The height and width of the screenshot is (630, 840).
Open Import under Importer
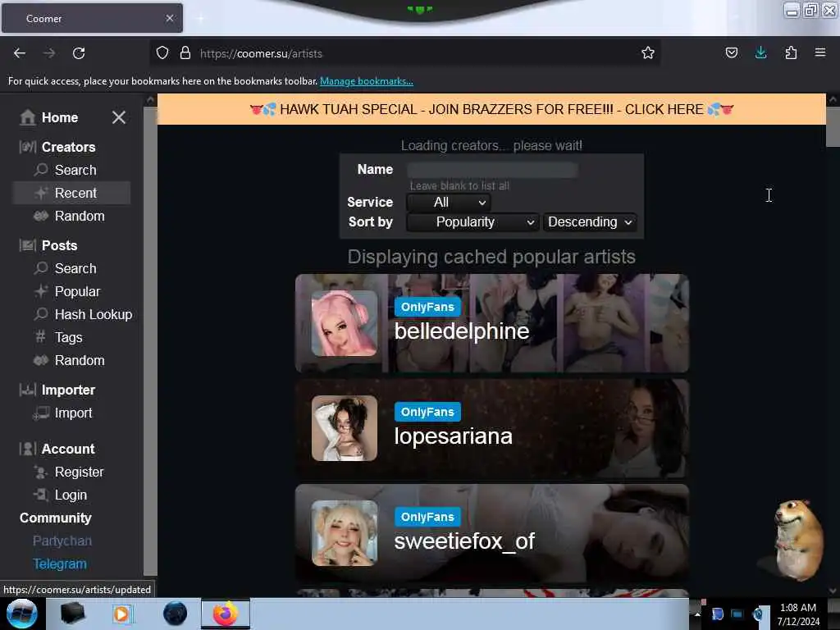click(73, 413)
